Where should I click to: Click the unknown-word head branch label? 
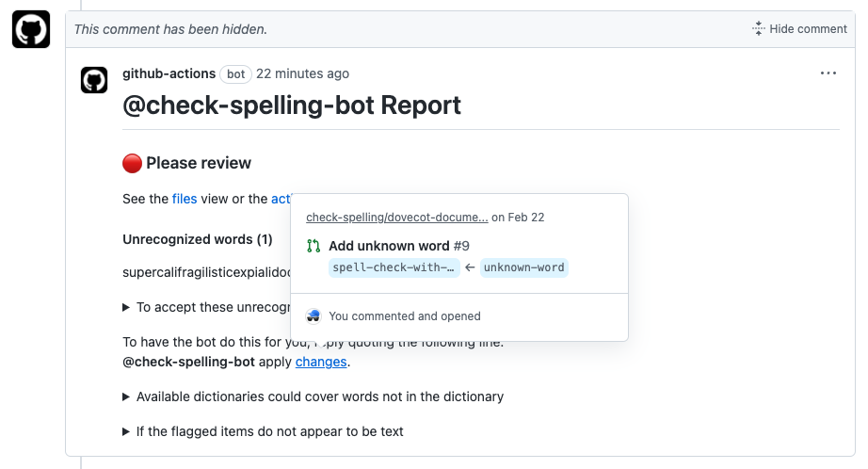pos(523,267)
